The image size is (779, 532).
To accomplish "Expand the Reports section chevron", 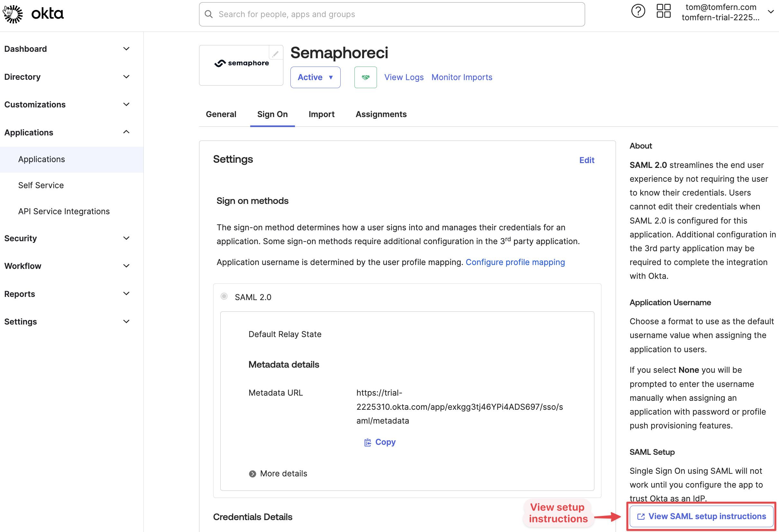I will coord(126,294).
